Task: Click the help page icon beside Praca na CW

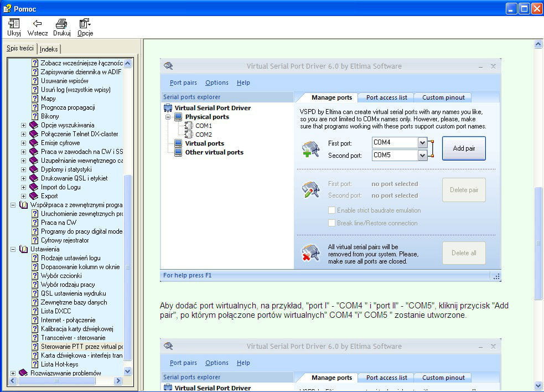Action: point(35,223)
